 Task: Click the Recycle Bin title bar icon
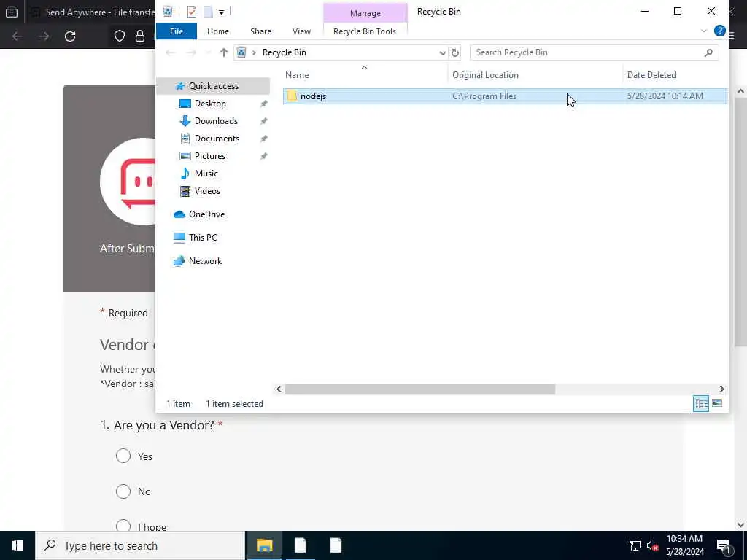coord(167,12)
